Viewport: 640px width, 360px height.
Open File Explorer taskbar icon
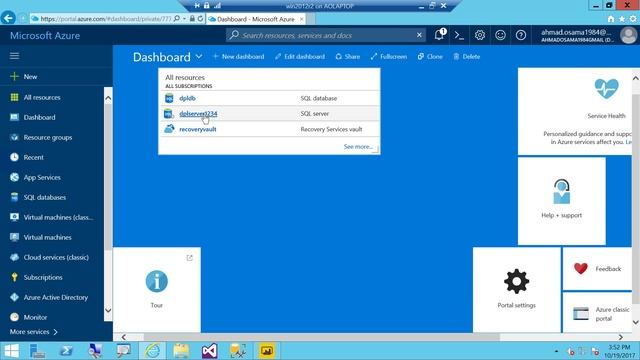click(x=181, y=351)
